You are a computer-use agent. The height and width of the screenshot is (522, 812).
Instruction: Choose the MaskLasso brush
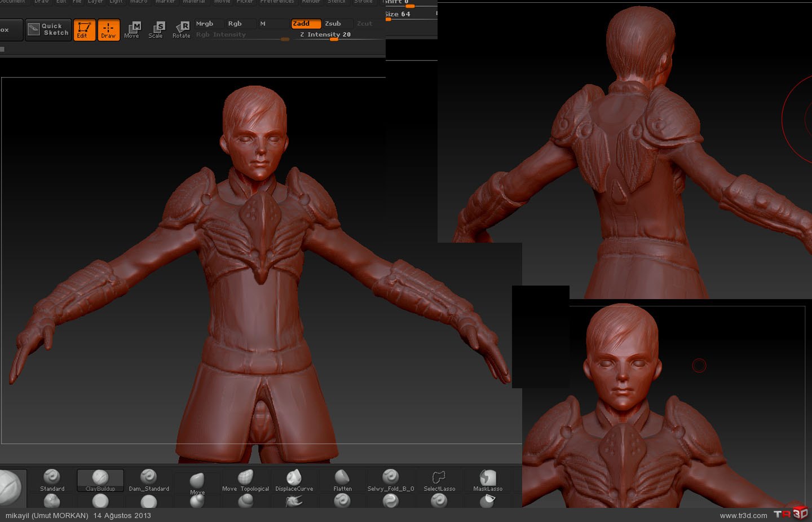tap(488, 481)
